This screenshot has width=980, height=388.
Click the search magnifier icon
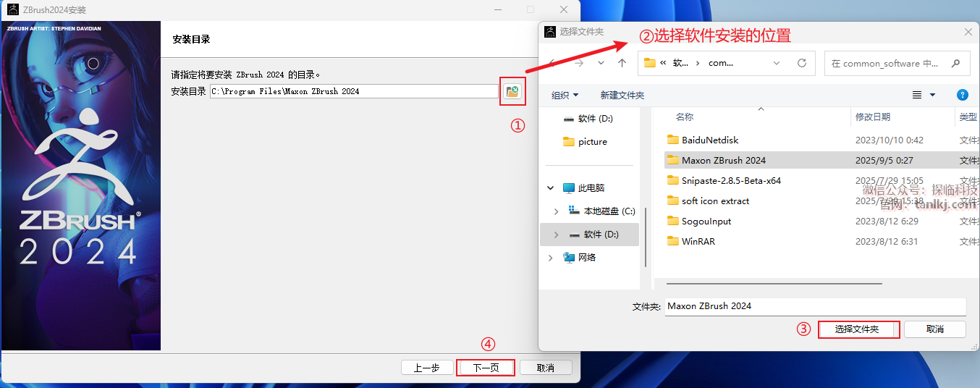click(x=955, y=63)
